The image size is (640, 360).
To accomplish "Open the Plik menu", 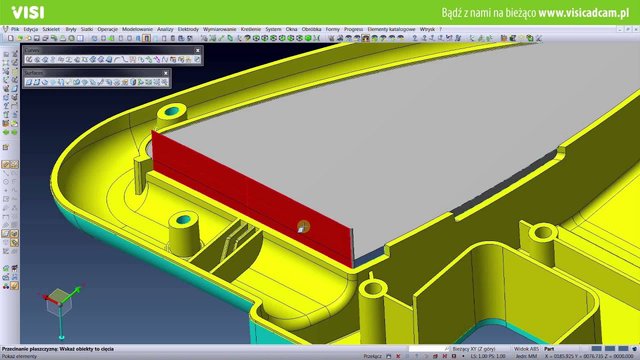I will (x=15, y=29).
